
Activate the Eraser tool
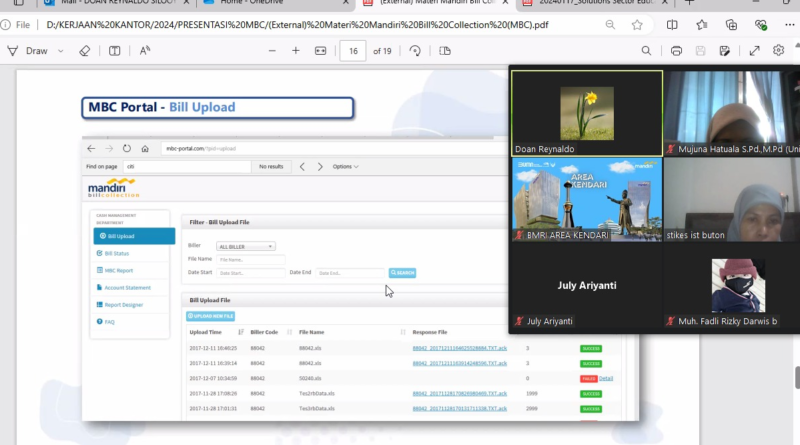(85, 50)
